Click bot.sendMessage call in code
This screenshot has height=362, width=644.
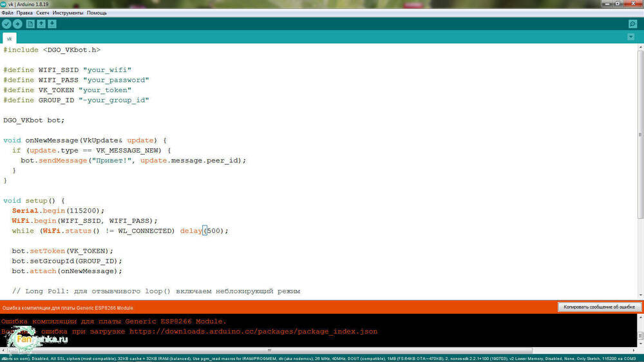[x=54, y=160]
